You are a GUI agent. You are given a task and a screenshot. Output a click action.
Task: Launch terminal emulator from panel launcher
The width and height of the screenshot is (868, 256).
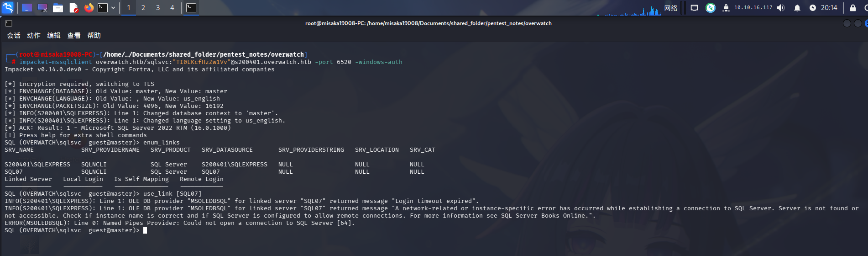tap(103, 8)
